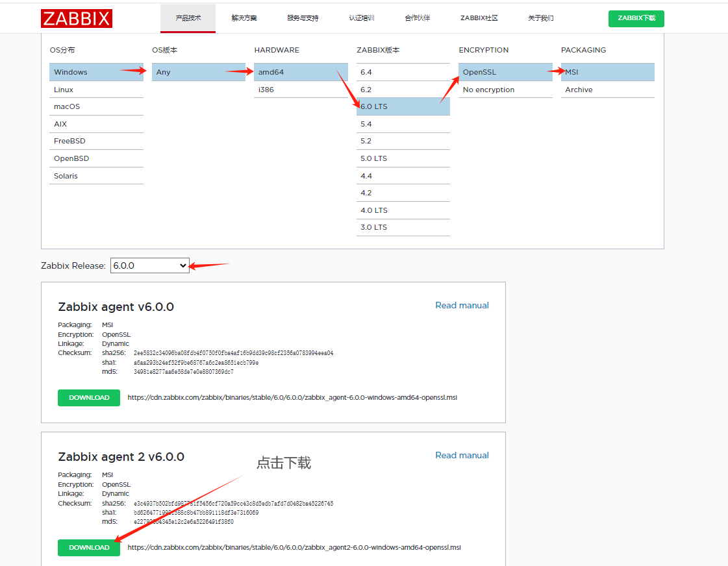728x566 pixels.
Task: Select amd64 hardware option
Action: coord(301,72)
